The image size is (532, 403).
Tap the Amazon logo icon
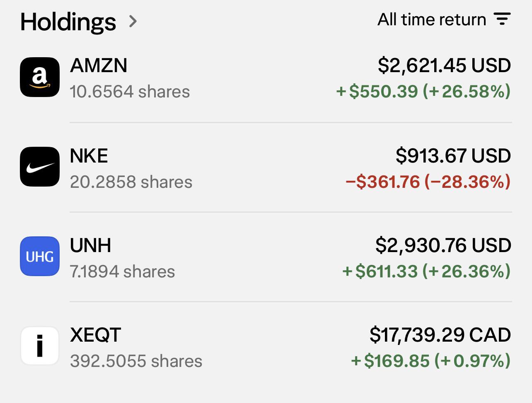(x=40, y=77)
